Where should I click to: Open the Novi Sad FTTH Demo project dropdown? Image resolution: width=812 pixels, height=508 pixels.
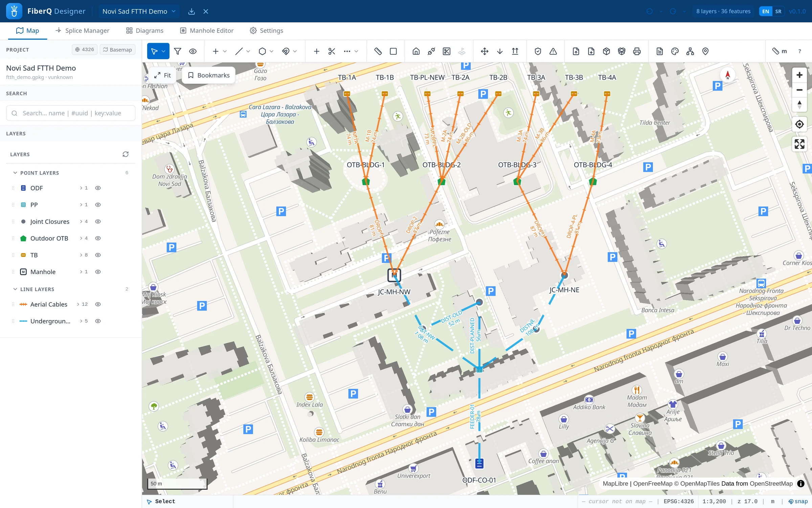point(139,11)
